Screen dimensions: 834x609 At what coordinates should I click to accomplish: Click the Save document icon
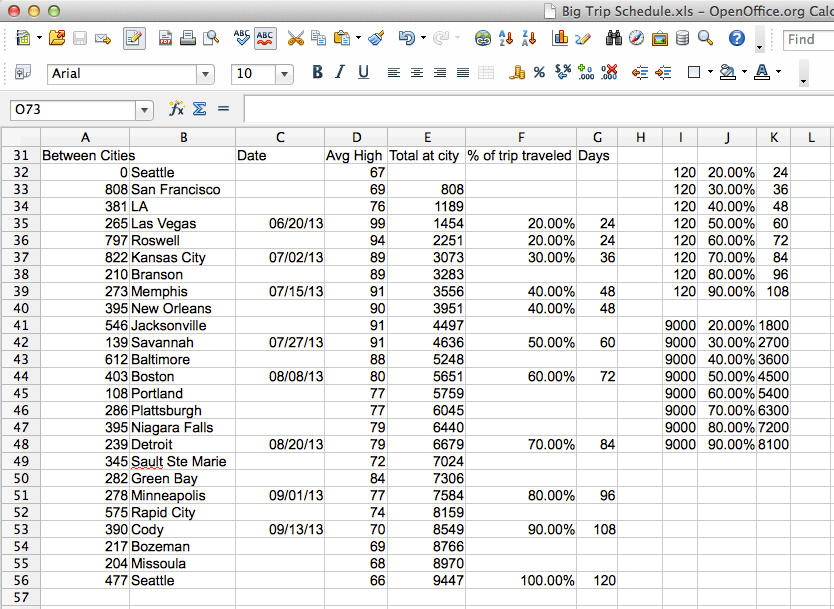click(x=80, y=38)
